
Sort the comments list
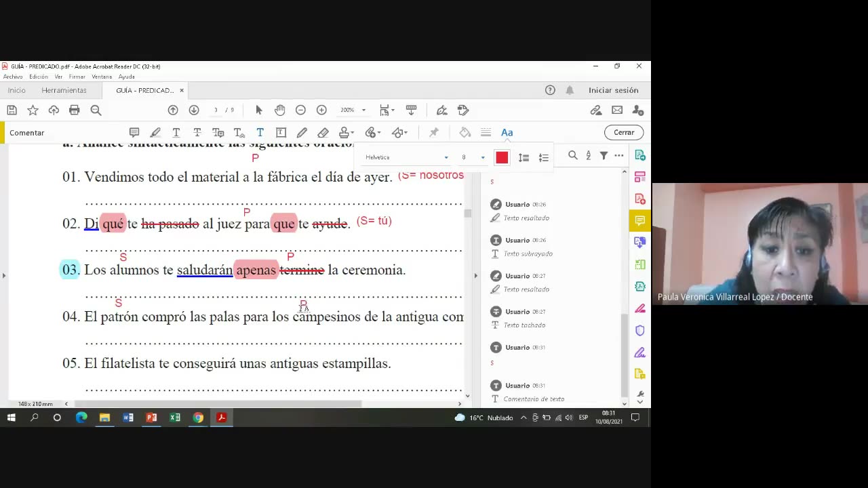click(588, 155)
